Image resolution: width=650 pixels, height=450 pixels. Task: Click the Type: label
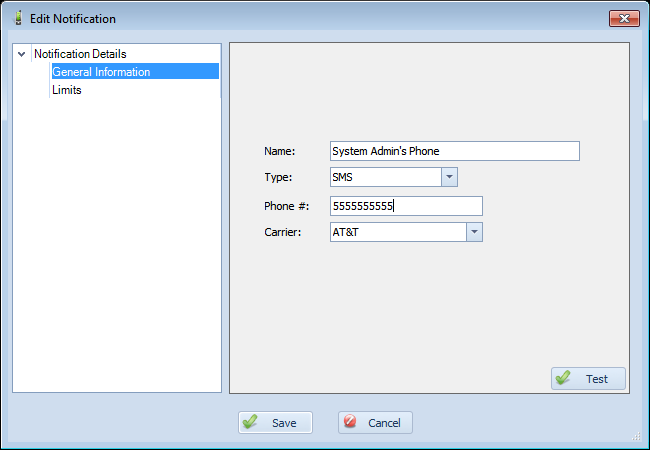pos(278,177)
